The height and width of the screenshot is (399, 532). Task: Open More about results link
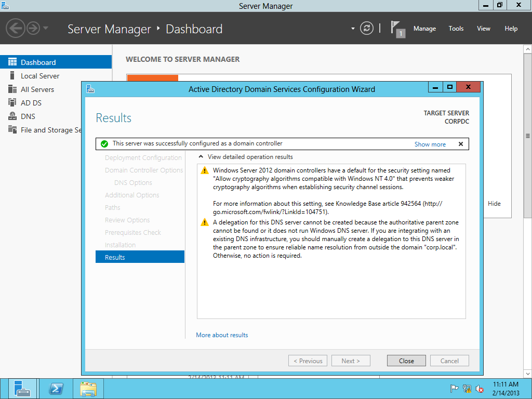[x=222, y=335]
